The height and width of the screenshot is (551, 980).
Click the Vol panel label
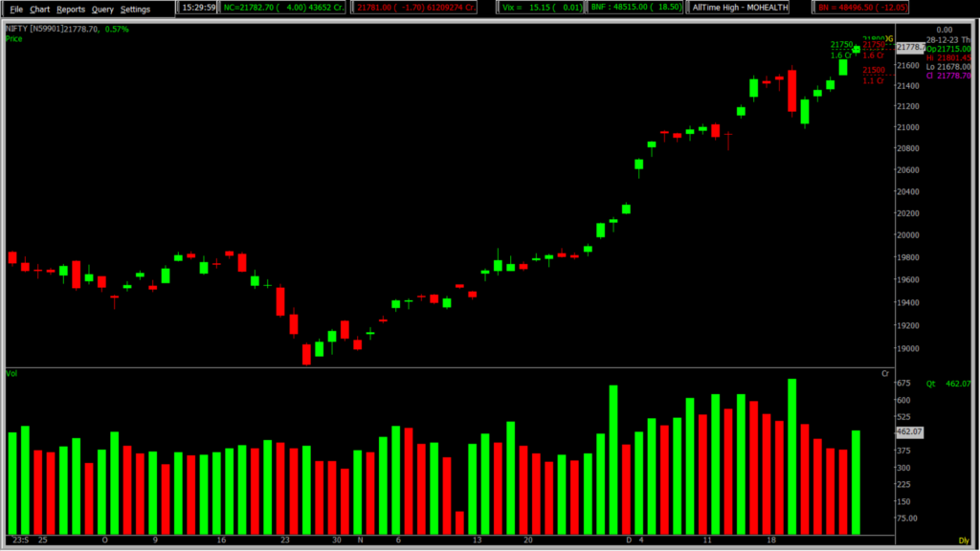11,371
